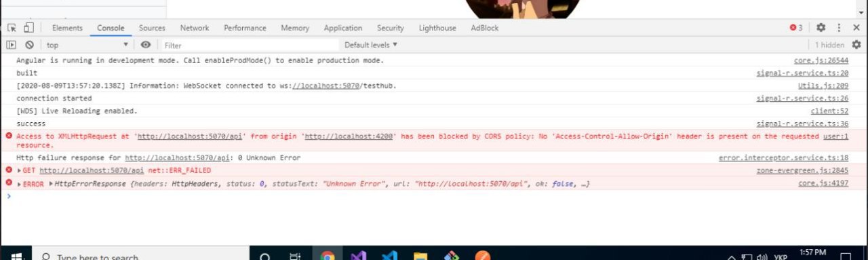Activate the inspect element picker icon

coord(12,28)
